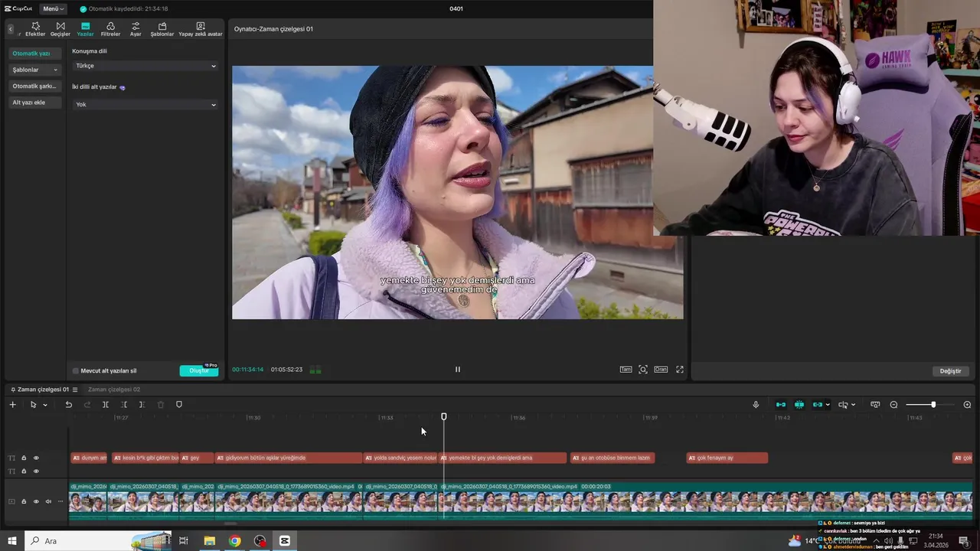Screen dimensions: 980x551
Task: Expand preview axis options chevron
Action: tap(853, 405)
